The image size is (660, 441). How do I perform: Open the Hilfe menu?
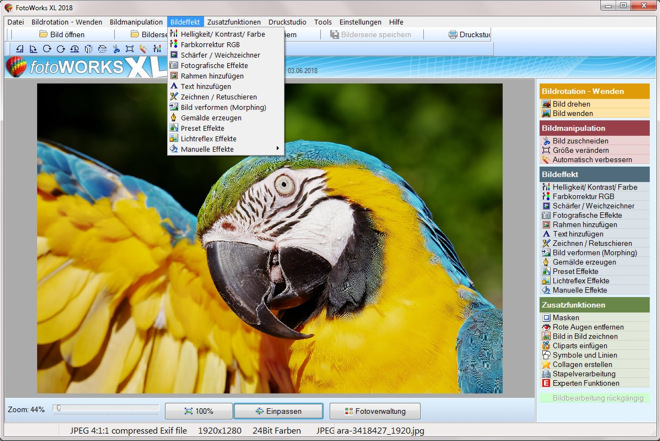(x=396, y=22)
